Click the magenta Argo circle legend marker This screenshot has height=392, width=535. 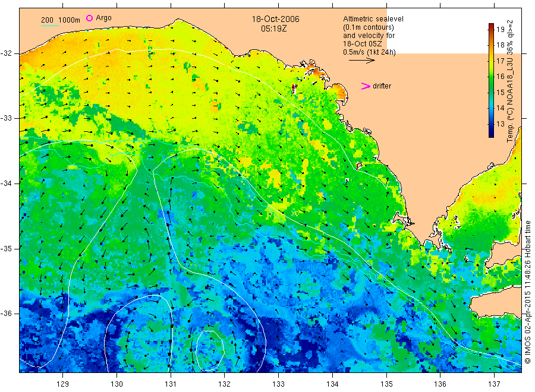click(x=89, y=18)
